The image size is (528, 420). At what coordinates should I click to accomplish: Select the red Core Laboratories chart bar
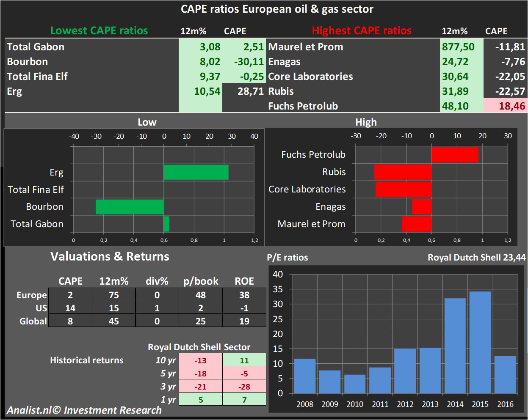pyautogui.click(x=404, y=189)
